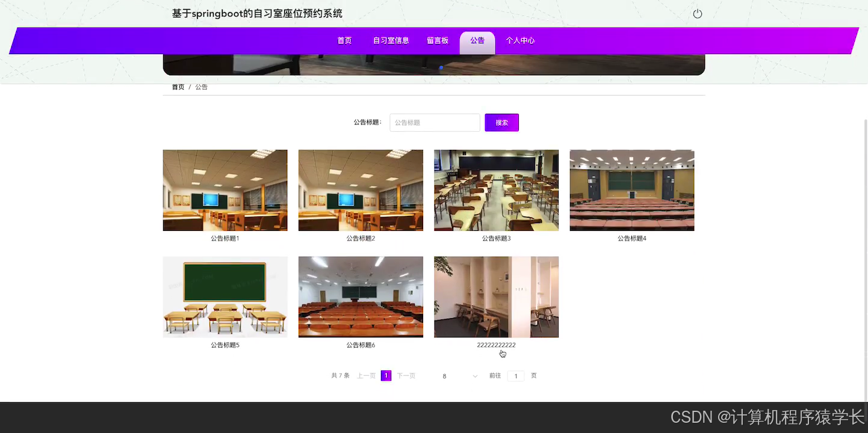Image resolution: width=868 pixels, height=433 pixels.
Task: Open announcement 公告标题4
Action: 631,190
